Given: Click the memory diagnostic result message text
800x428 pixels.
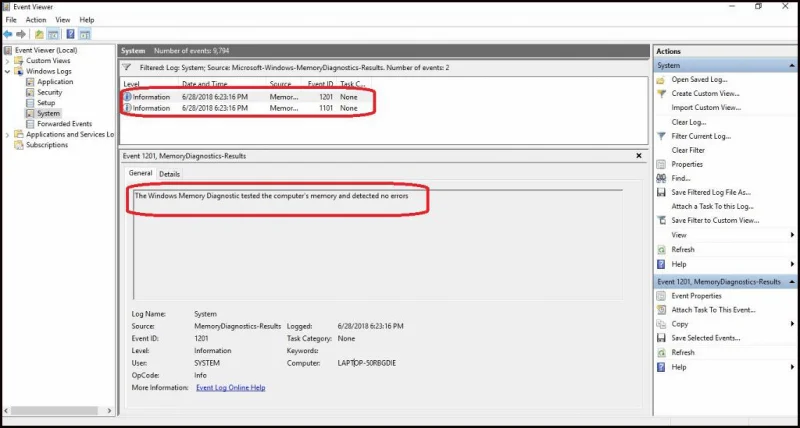Looking at the screenshot, I should 271,195.
